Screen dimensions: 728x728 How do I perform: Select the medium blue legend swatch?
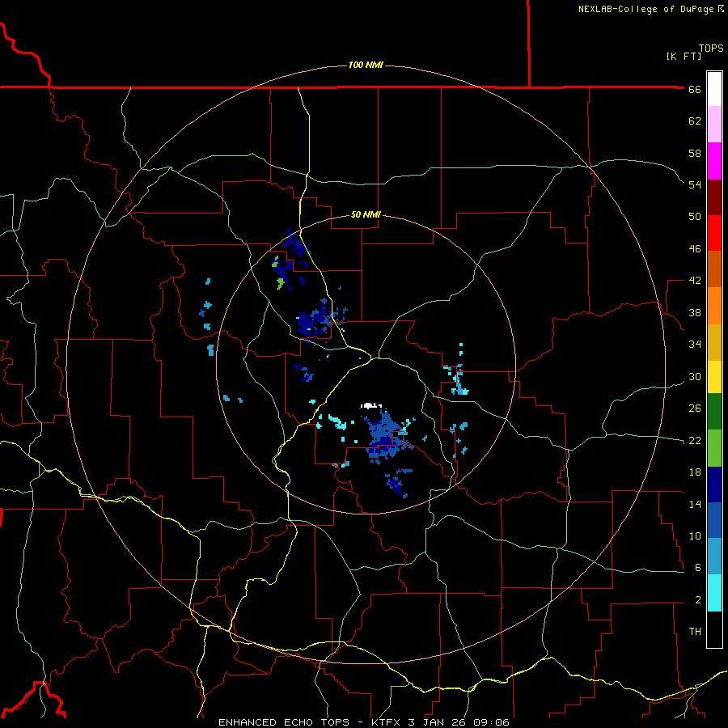714,520
